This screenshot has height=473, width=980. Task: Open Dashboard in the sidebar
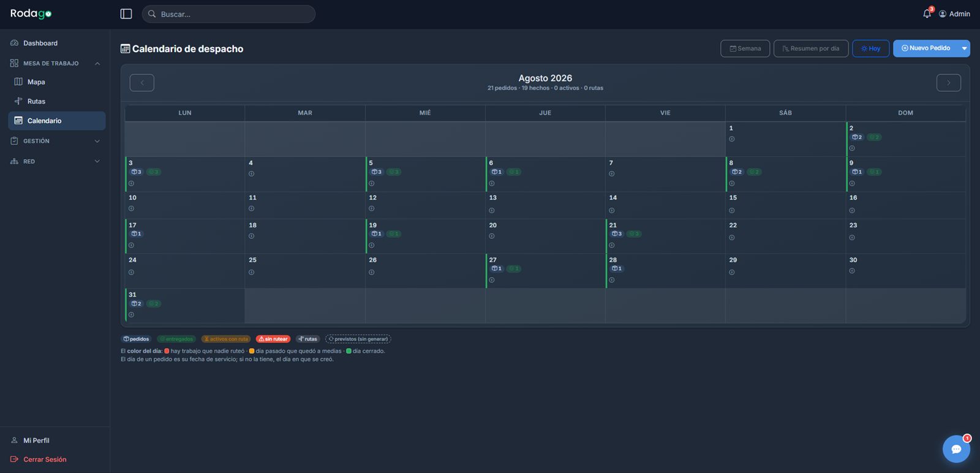[x=55, y=43]
